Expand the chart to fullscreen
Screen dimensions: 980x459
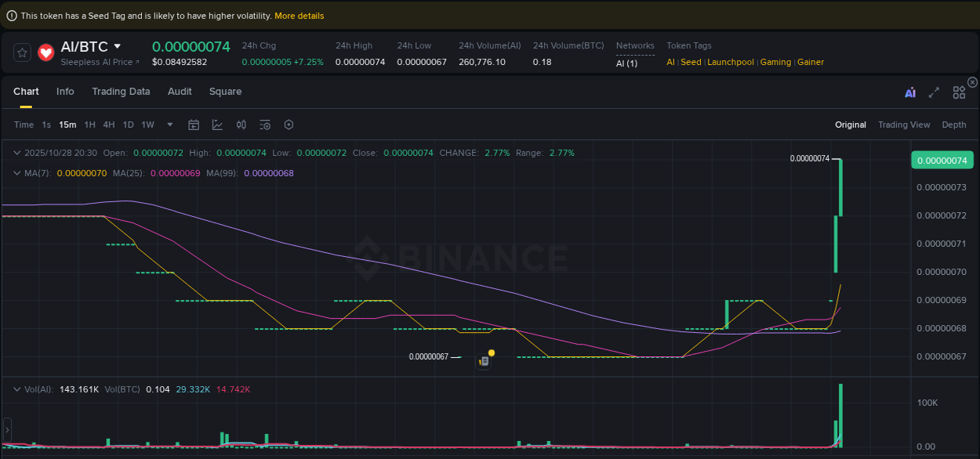click(934, 92)
